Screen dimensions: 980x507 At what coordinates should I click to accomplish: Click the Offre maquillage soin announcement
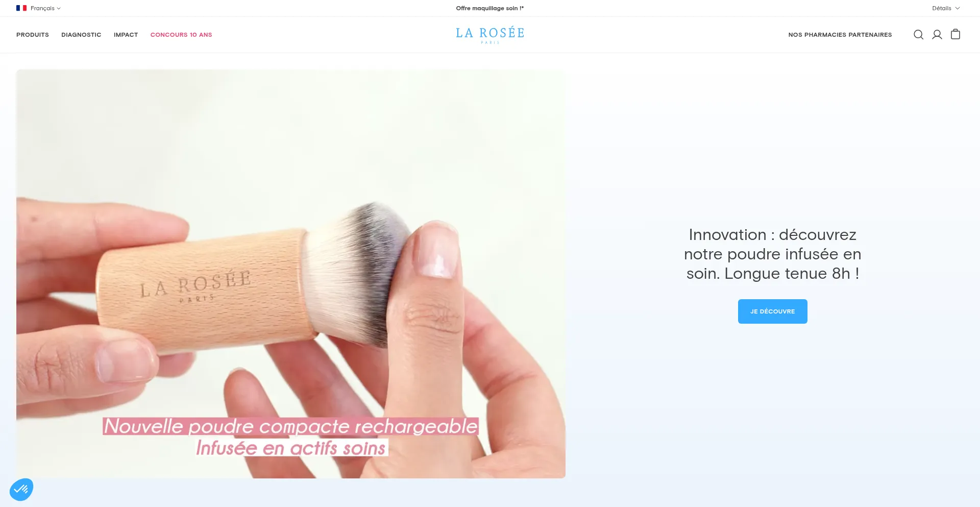click(490, 8)
